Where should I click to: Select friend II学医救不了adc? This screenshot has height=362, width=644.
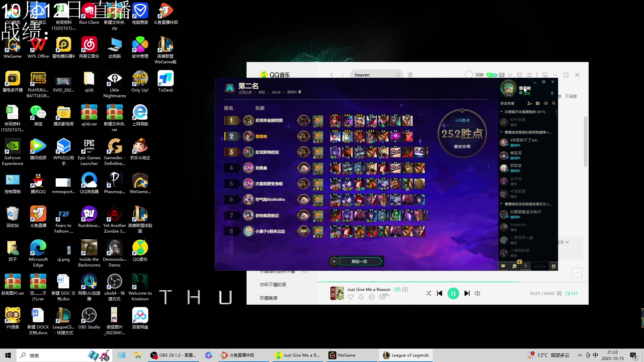pos(528,142)
